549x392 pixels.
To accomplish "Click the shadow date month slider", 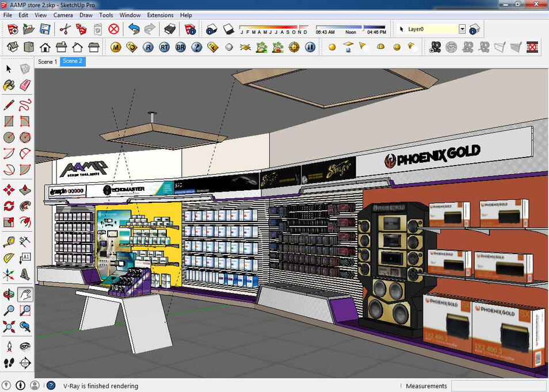I will coord(273,26).
